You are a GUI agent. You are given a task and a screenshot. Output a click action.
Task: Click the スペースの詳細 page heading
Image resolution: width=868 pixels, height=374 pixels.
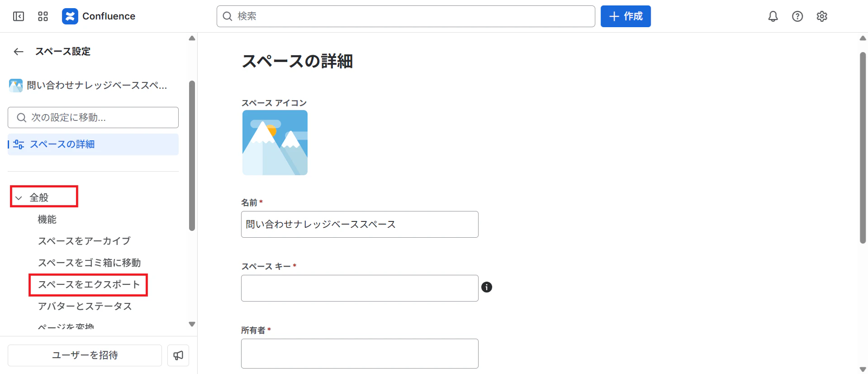point(297,61)
